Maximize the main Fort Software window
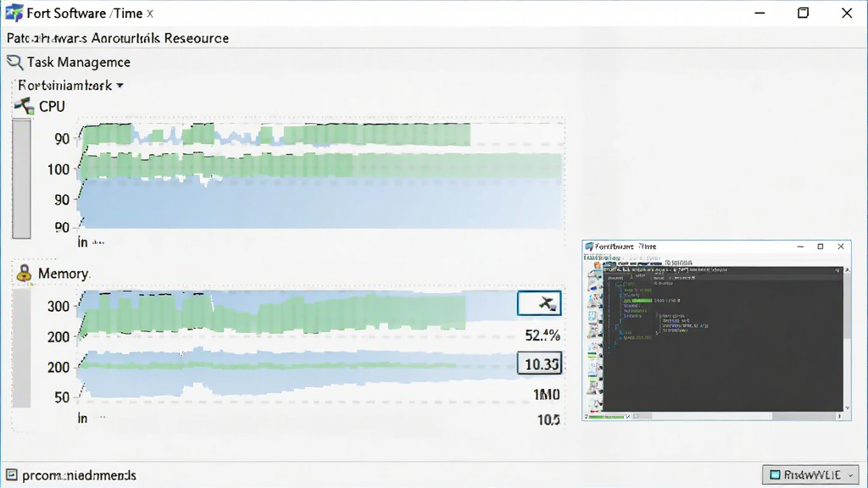The width and height of the screenshot is (868, 488). (x=804, y=13)
